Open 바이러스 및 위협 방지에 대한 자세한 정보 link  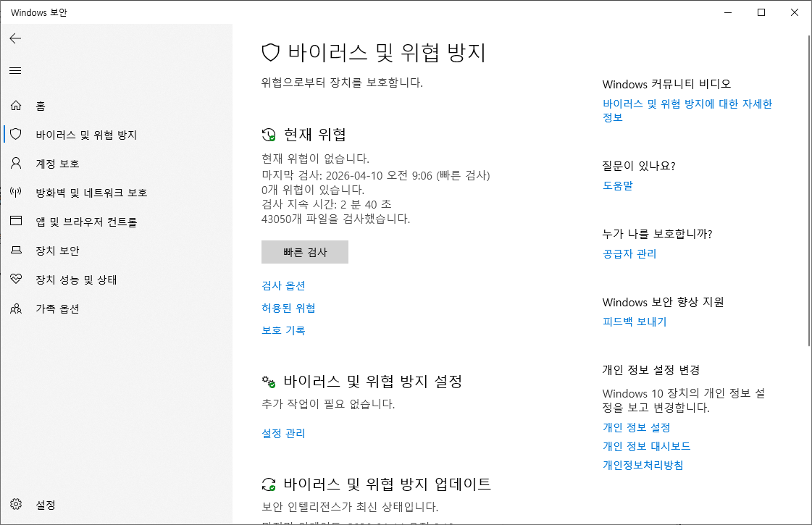pyautogui.click(x=687, y=110)
